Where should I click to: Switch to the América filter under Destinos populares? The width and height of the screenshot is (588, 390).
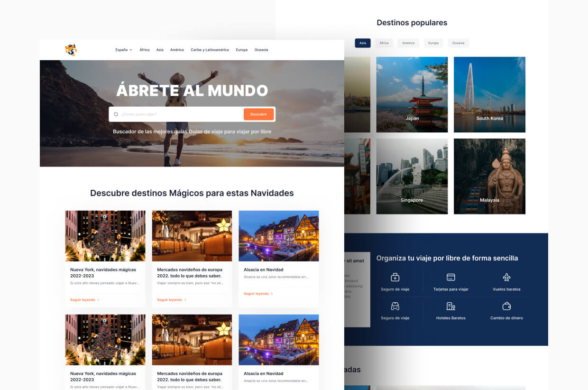[408, 43]
